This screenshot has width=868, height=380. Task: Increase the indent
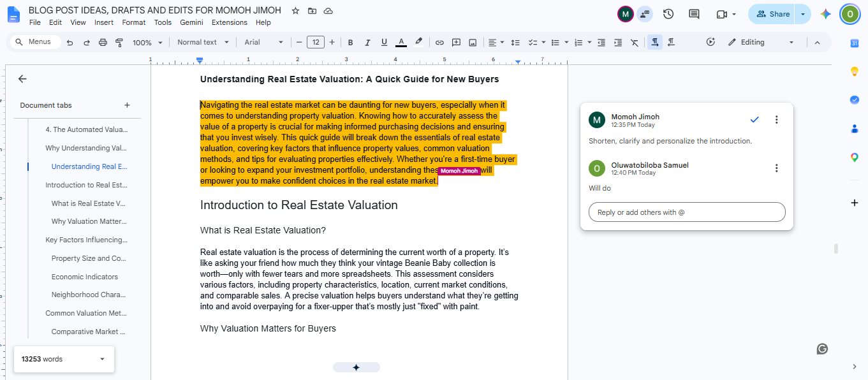(617, 43)
